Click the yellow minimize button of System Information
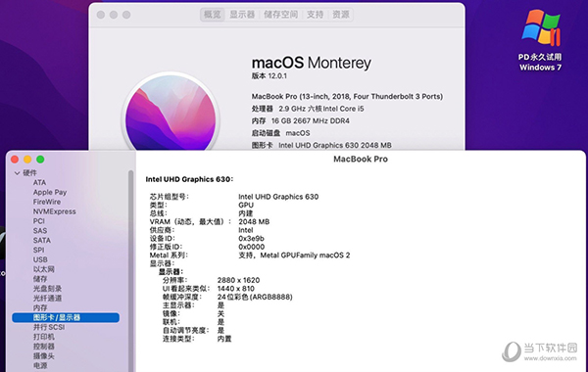Image resolution: width=588 pixels, height=372 pixels. coord(27,160)
